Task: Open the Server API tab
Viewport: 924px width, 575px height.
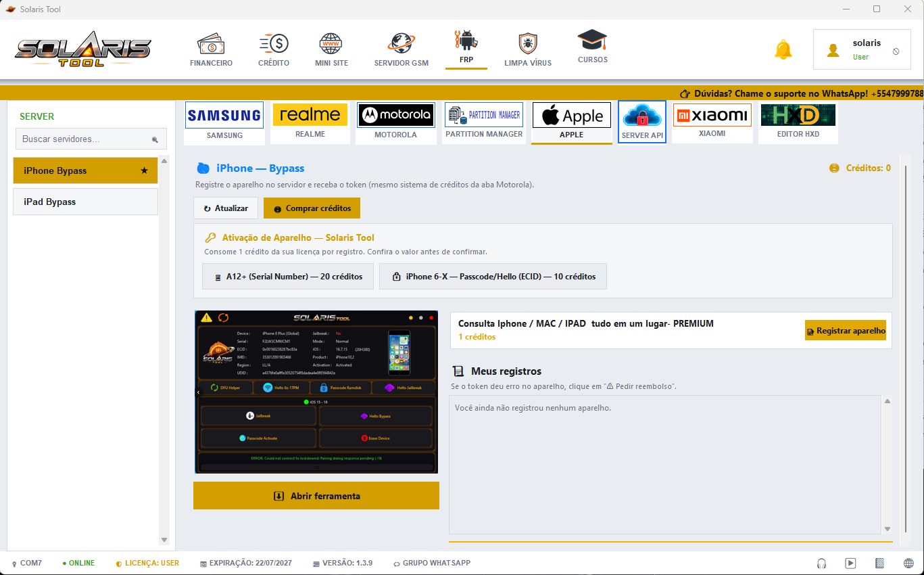Action: click(642, 122)
